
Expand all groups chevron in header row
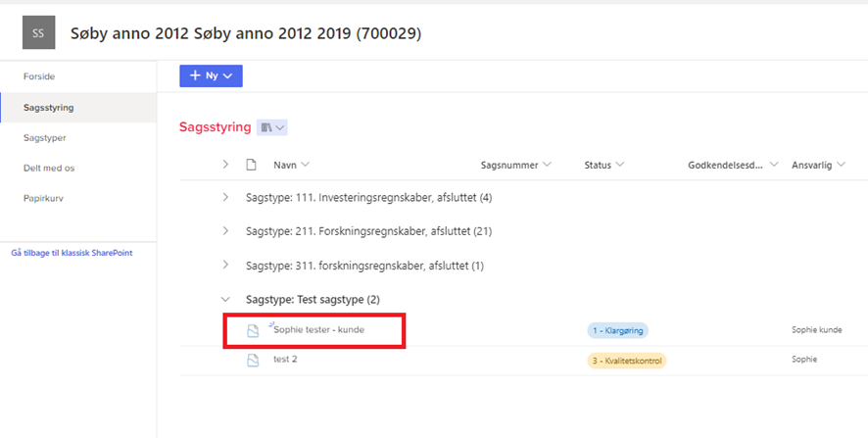225,165
